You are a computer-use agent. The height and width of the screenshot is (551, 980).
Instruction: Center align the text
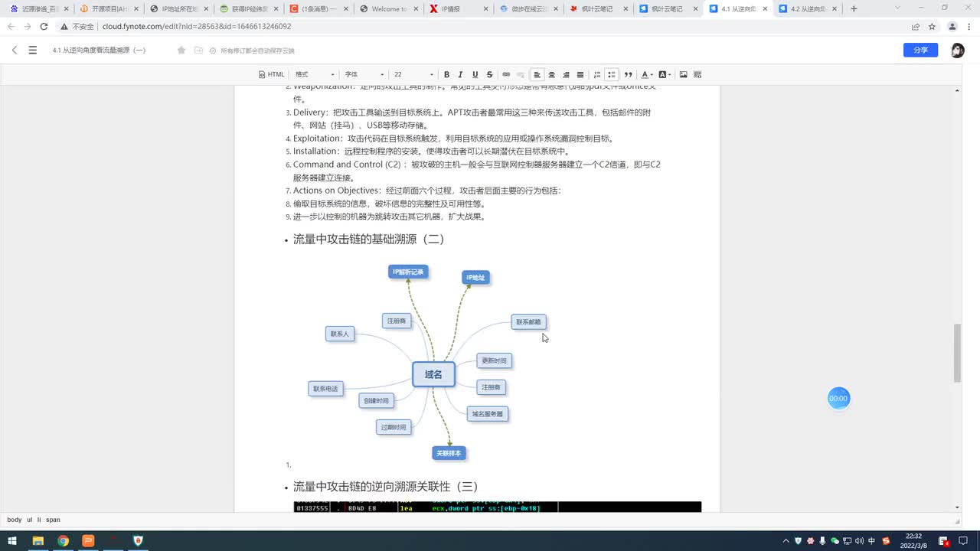pyautogui.click(x=551, y=74)
